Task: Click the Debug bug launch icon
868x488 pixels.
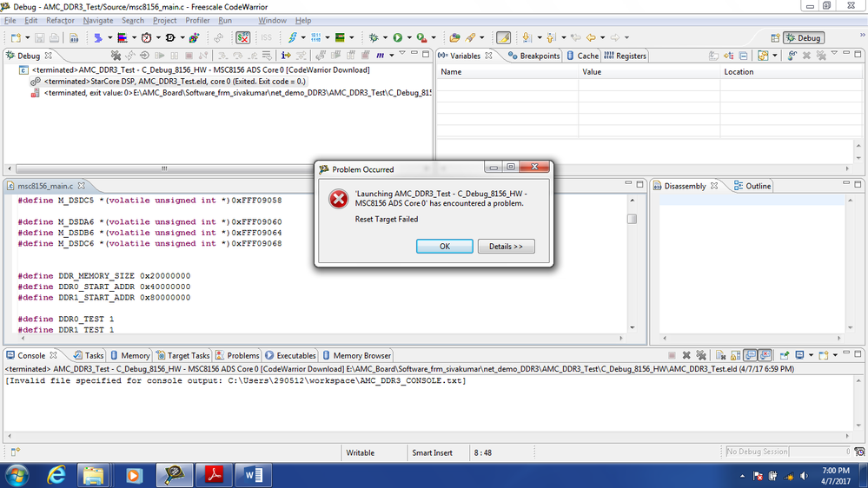Action: [374, 37]
